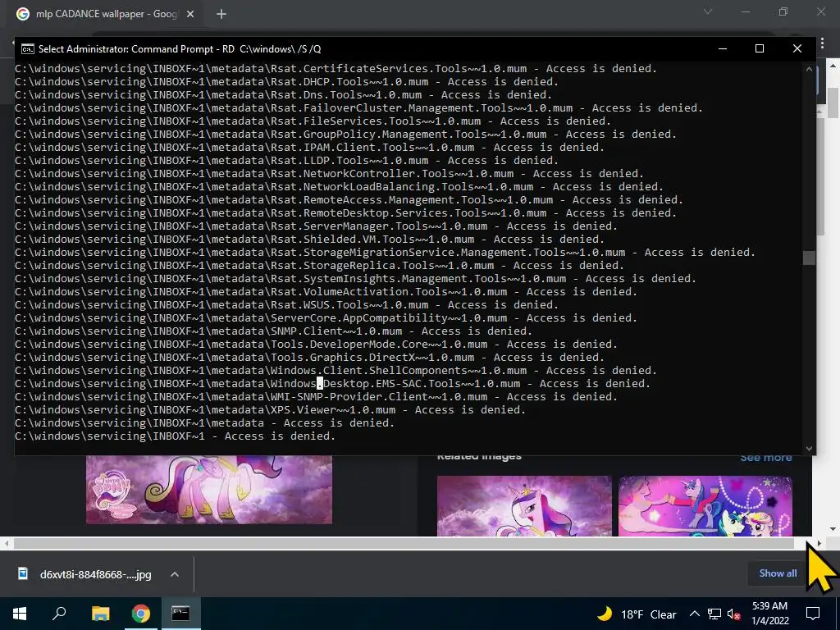
Task: Close the mlp CADANCE wallpaper Chrome tab
Action: click(x=190, y=14)
